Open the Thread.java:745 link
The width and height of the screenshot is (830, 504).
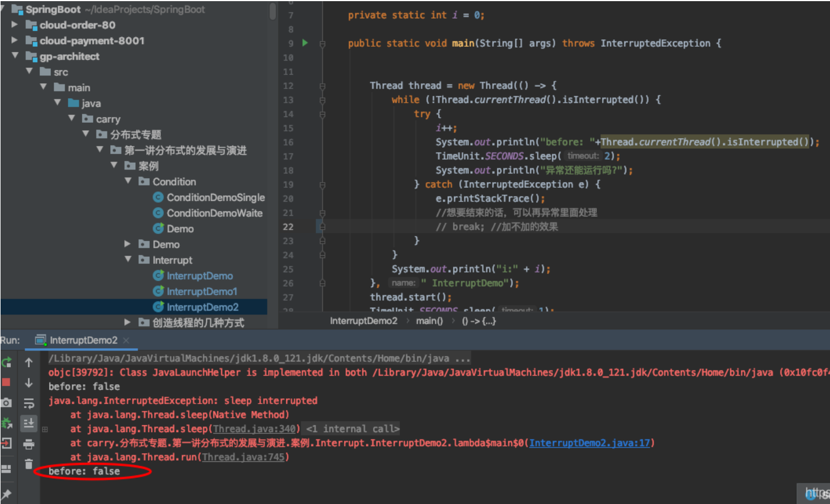point(243,457)
